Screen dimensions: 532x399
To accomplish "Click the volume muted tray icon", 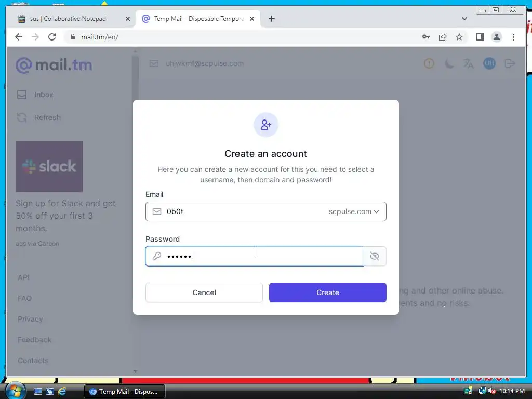I will point(491,391).
